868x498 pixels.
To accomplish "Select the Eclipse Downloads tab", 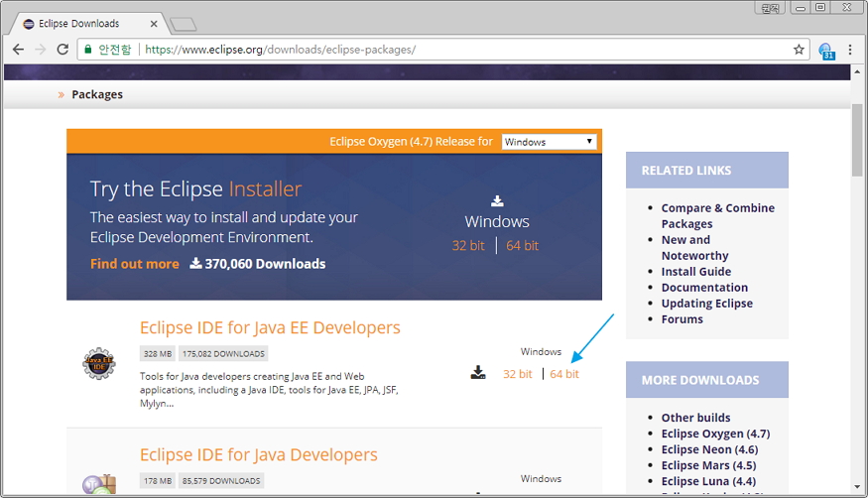I will coord(88,24).
